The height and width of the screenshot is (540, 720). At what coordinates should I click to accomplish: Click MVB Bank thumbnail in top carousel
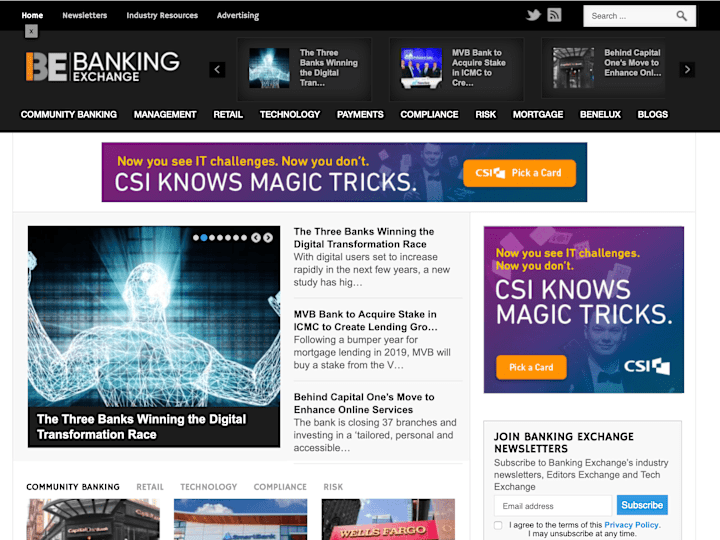tap(421, 68)
